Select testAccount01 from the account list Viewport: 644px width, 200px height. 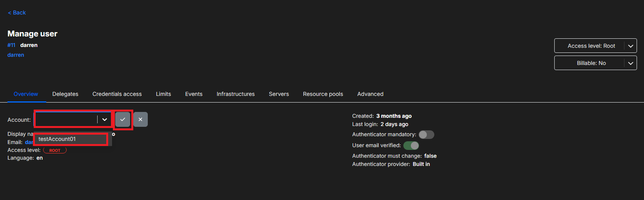57,139
